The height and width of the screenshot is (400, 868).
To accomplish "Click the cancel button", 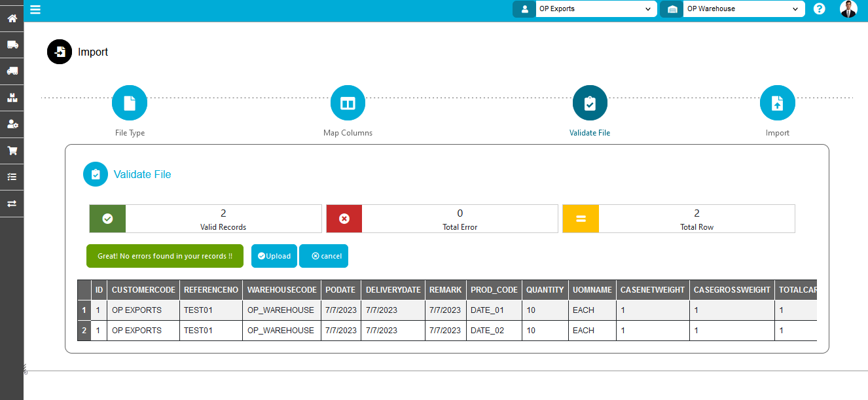I will pyautogui.click(x=323, y=256).
